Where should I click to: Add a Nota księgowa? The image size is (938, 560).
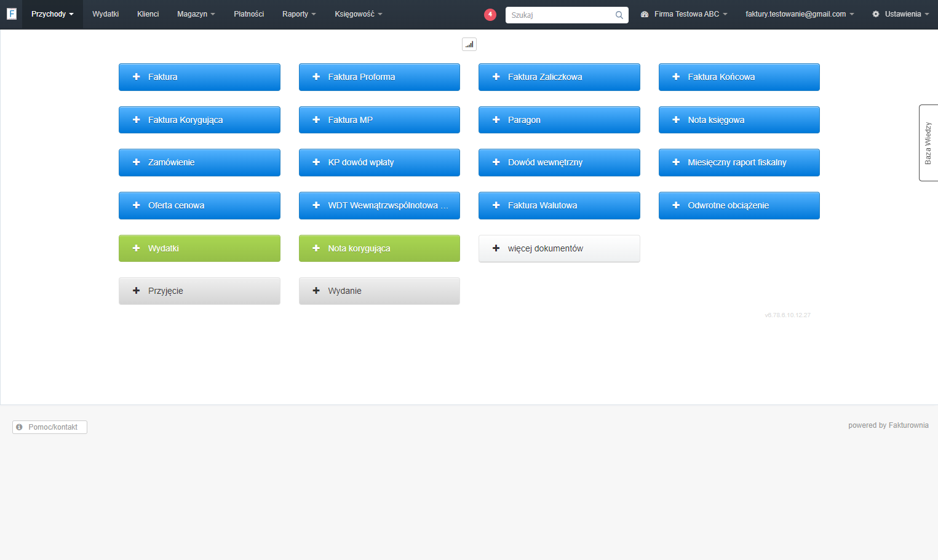739,120
